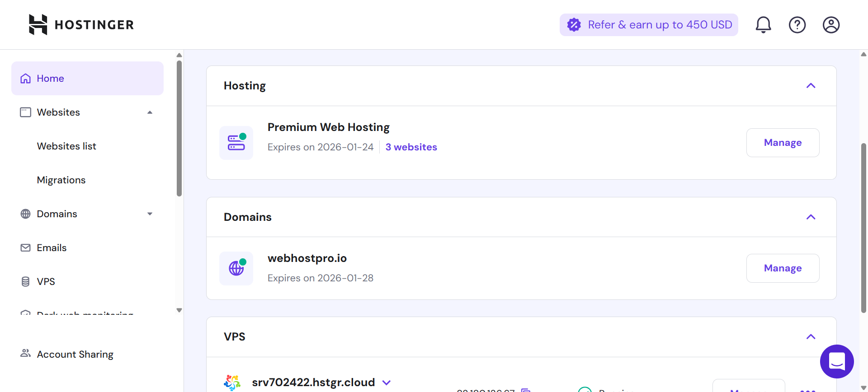Click the srv702422 server OS logo icon
This screenshot has width=868, height=392.
tap(232, 383)
